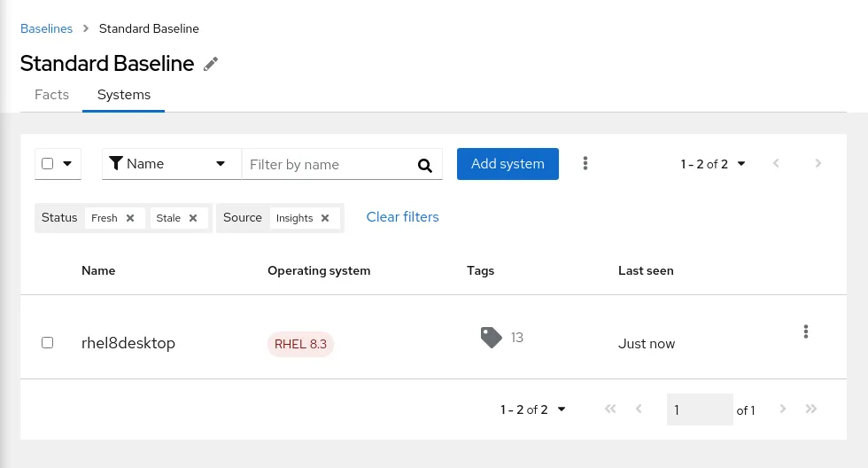The height and width of the screenshot is (468, 868).
Task: Click the tag icon in rhel8desktop row
Action: pyautogui.click(x=491, y=337)
